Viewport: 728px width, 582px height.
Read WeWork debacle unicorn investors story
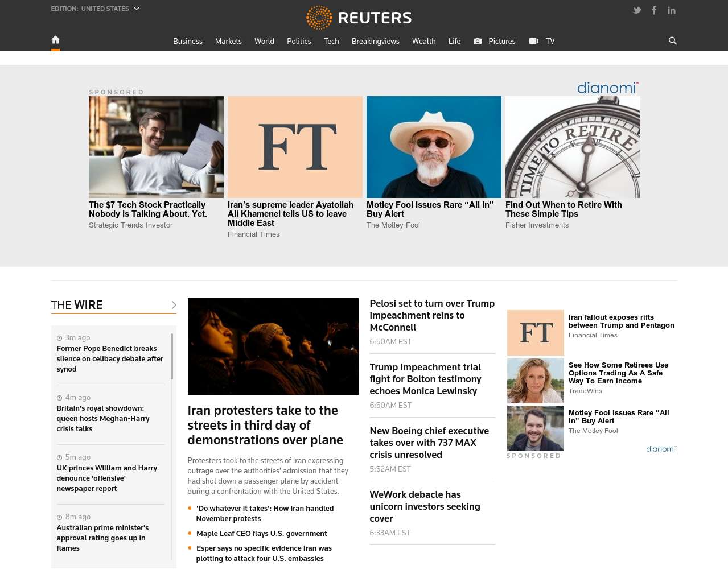click(x=425, y=506)
